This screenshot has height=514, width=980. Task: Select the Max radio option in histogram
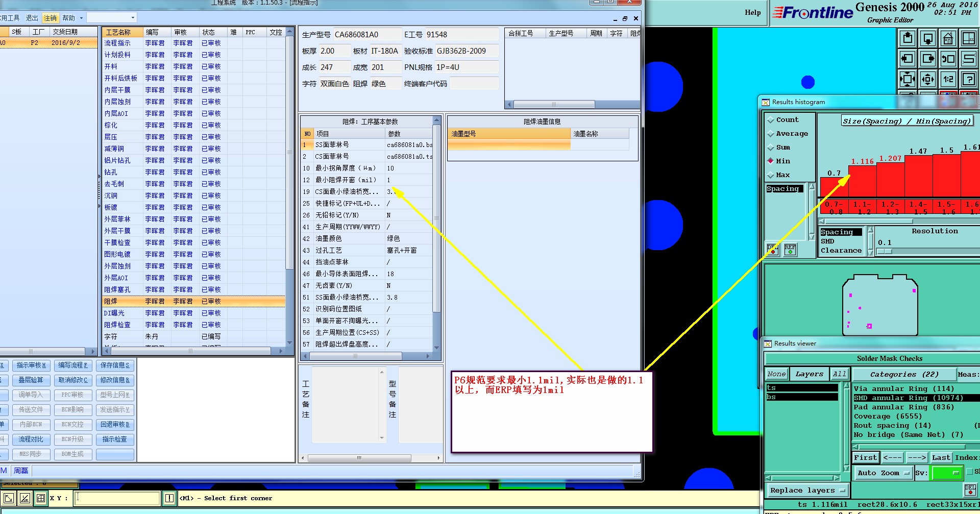point(771,175)
